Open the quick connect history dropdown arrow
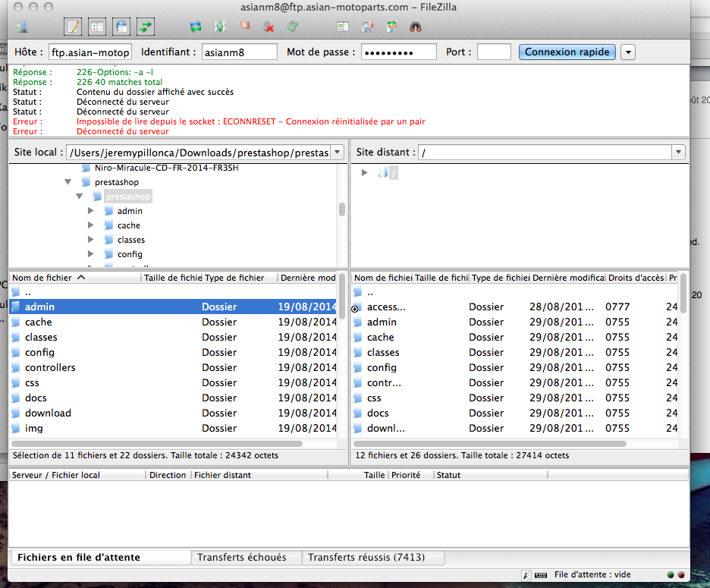 (628, 52)
